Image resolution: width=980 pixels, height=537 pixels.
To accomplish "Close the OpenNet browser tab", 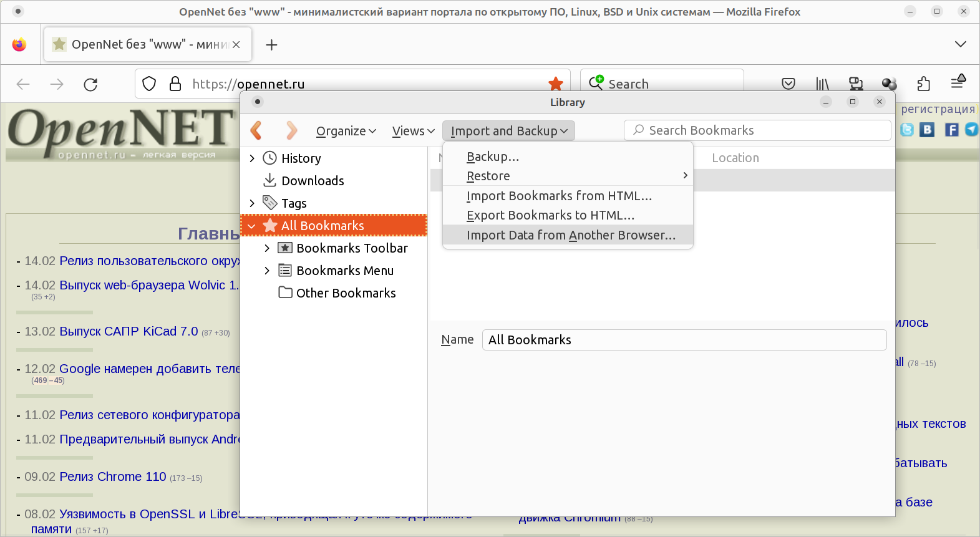I will coord(236,44).
